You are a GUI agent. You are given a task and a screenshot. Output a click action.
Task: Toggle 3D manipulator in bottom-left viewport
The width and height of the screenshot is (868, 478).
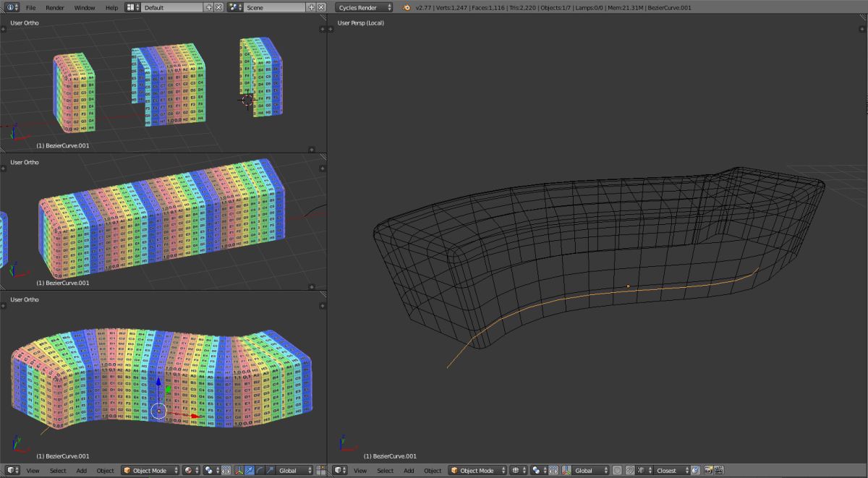click(239, 471)
